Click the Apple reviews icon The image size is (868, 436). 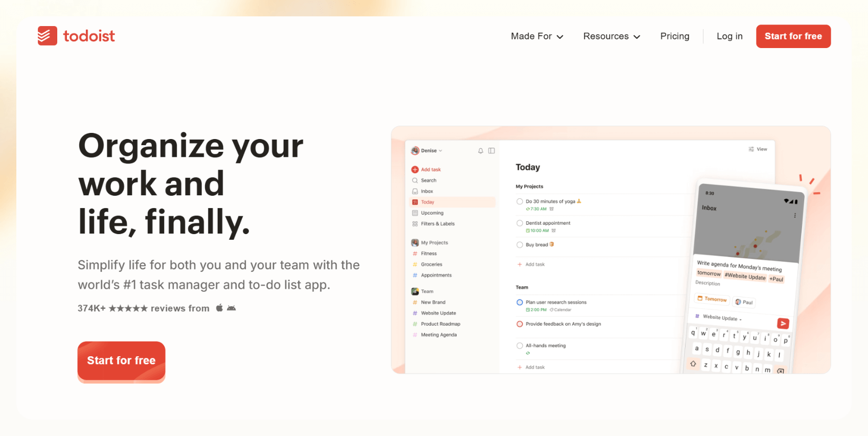tap(219, 308)
